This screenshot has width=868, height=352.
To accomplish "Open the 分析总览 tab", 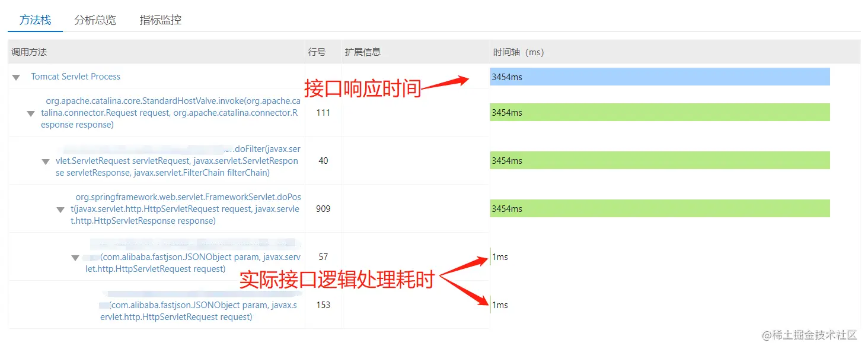I will click(95, 20).
